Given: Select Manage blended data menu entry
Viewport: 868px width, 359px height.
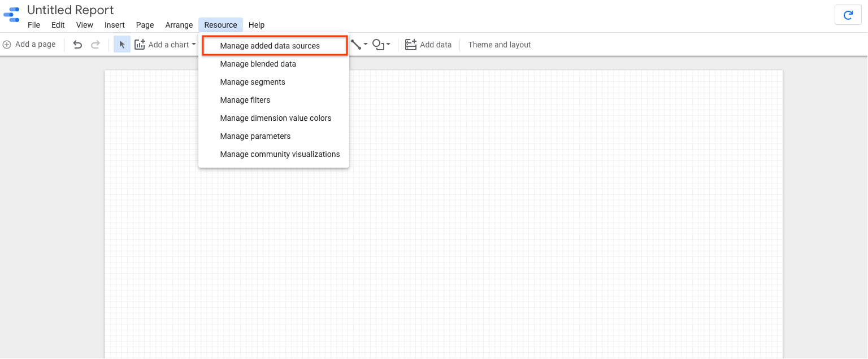Looking at the screenshot, I should point(258,64).
